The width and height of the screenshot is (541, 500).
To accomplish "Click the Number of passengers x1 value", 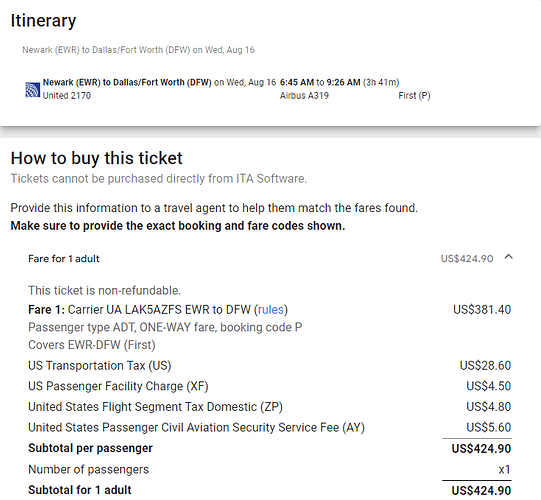I will (x=504, y=469).
